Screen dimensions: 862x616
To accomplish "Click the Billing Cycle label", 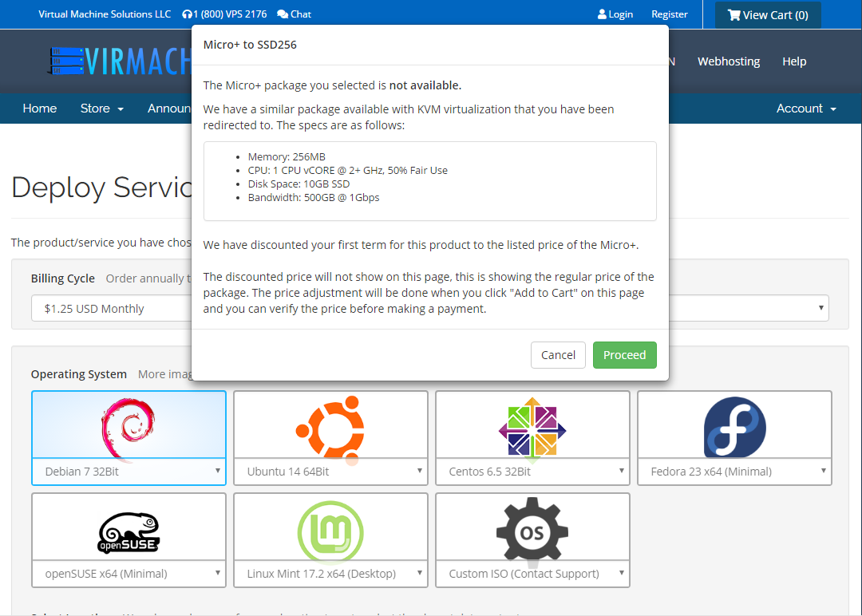I will 63,278.
